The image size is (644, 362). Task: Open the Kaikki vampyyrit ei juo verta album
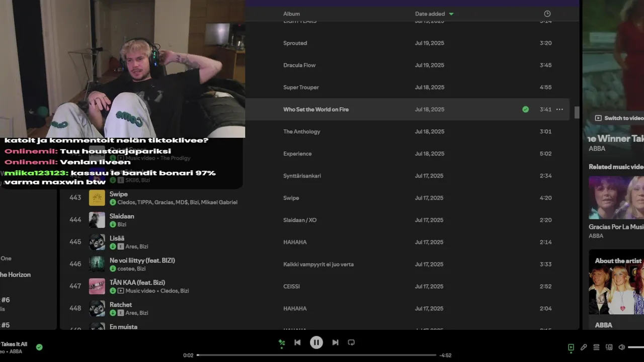click(318, 264)
